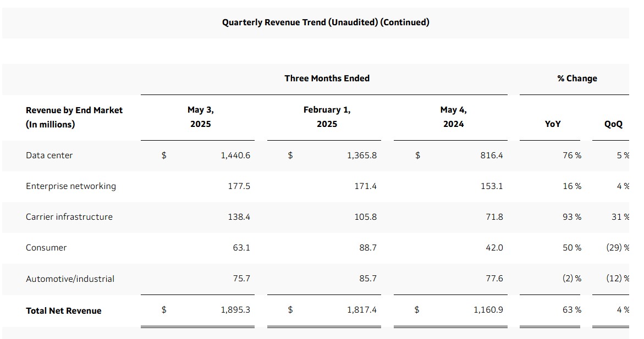Select the Enterprise networking row label
The width and height of the screenshot is (644, 339).
[71, 186]
